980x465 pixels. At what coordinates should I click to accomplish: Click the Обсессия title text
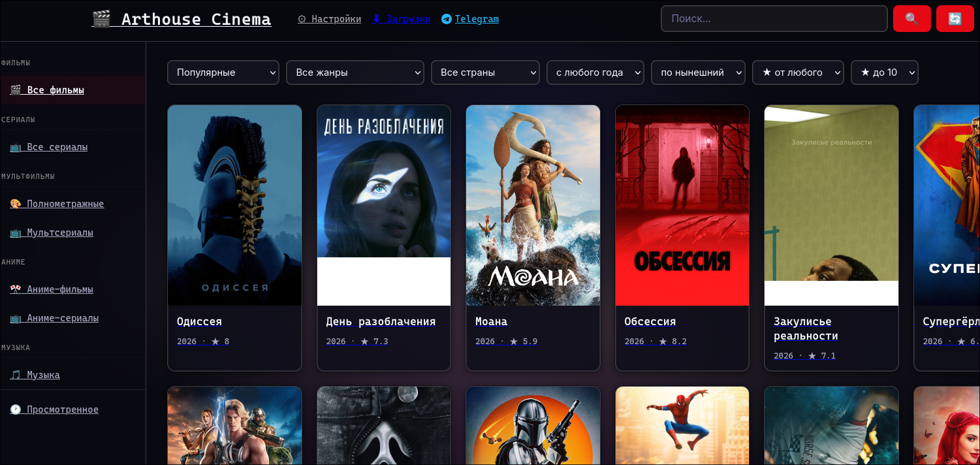[650, 321]
